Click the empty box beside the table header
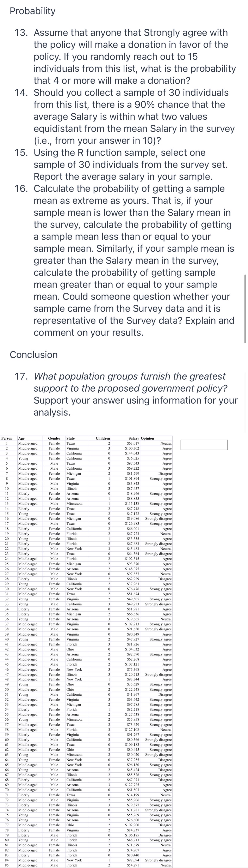This screenshot has width=248, height=868. point(204,445)
